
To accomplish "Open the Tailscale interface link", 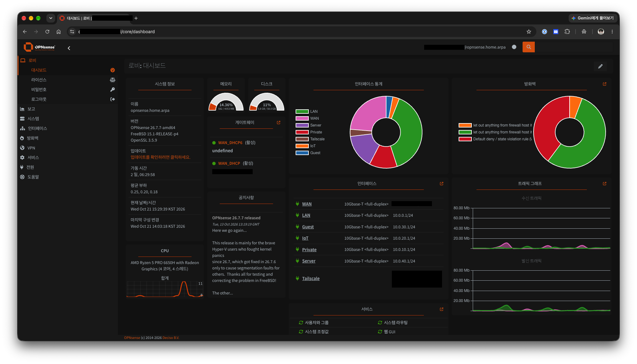I will click(311, 278).
